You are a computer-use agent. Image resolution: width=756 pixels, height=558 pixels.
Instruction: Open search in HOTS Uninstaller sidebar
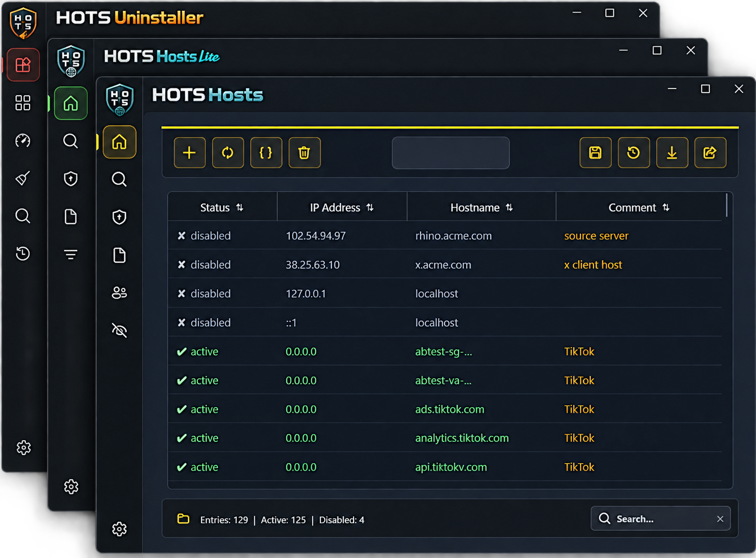tap(23, 216)
